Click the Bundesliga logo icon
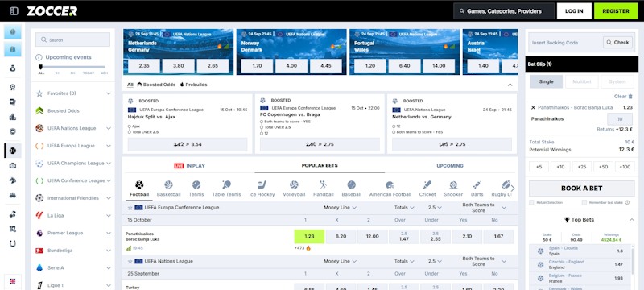 (39, 251)
